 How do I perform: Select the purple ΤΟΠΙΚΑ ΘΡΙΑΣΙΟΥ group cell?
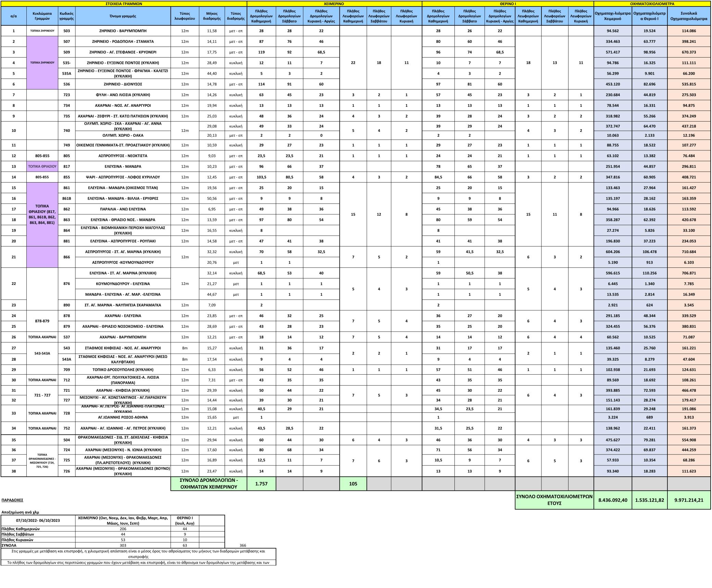[42, 214]
